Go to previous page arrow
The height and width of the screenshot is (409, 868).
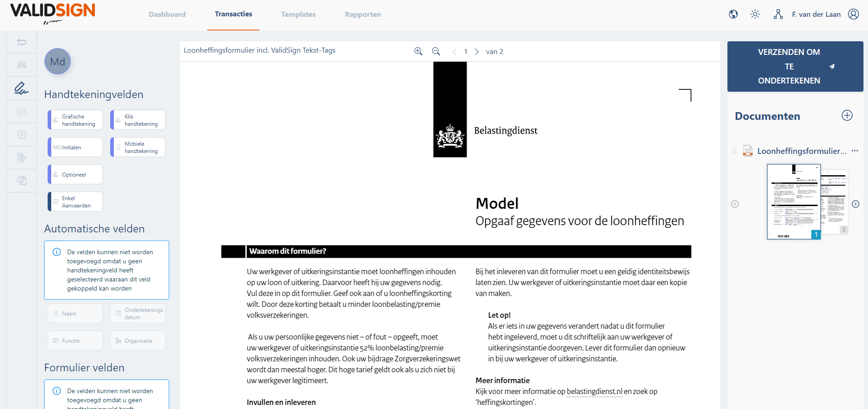tap(454, 52)
